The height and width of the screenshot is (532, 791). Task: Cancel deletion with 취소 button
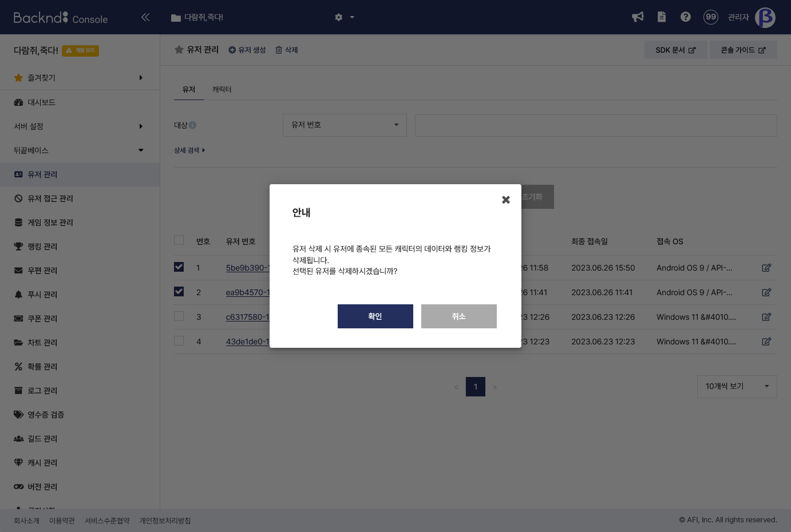(x=459, y=316)
